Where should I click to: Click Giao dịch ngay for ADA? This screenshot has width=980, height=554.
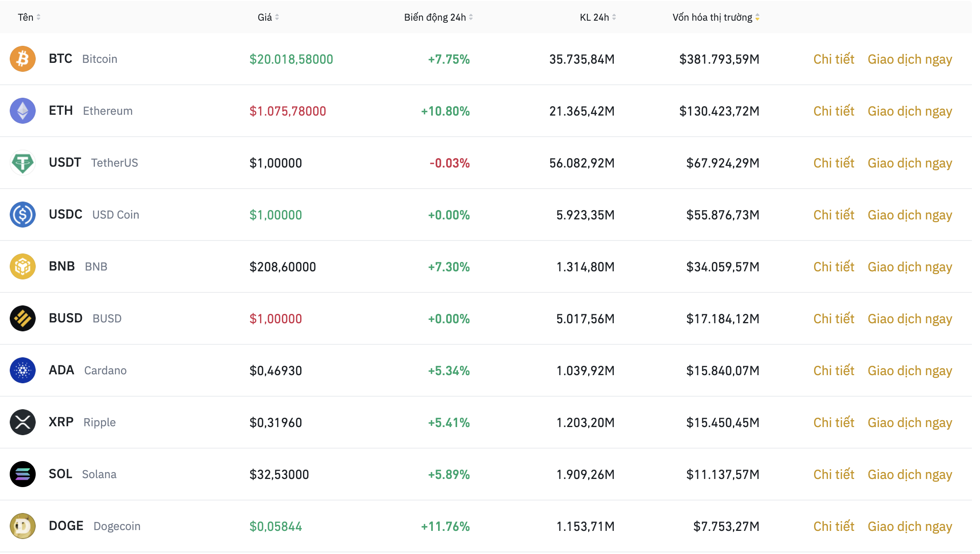point(910,371)
